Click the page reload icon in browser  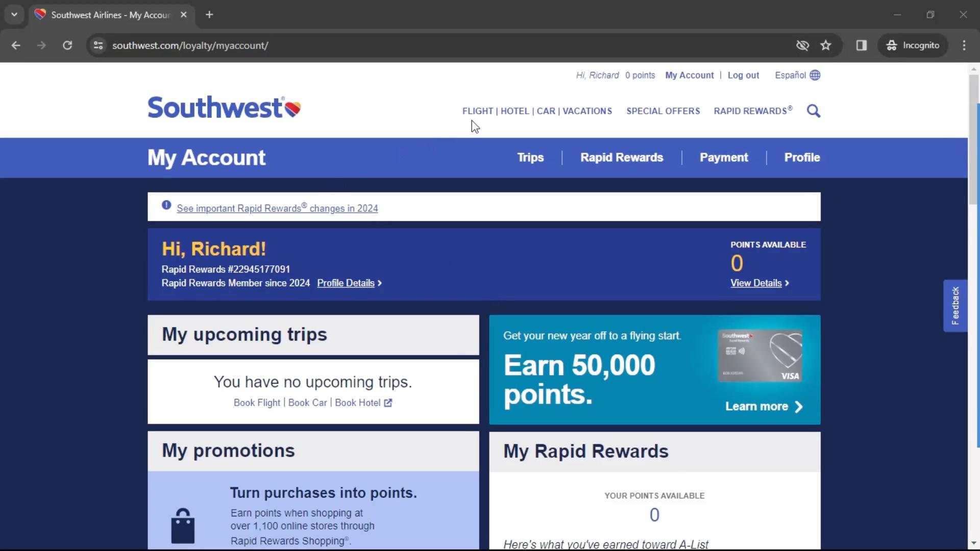[x=67, y=45]
